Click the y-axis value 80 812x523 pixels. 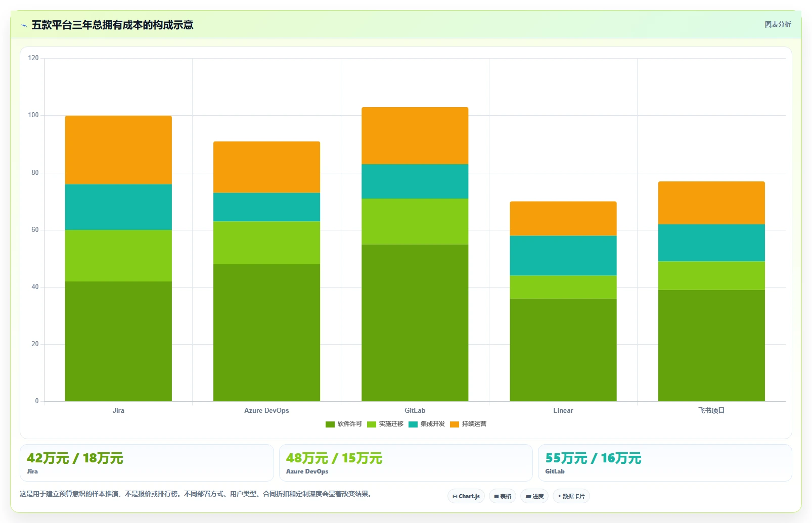(35, 172)
